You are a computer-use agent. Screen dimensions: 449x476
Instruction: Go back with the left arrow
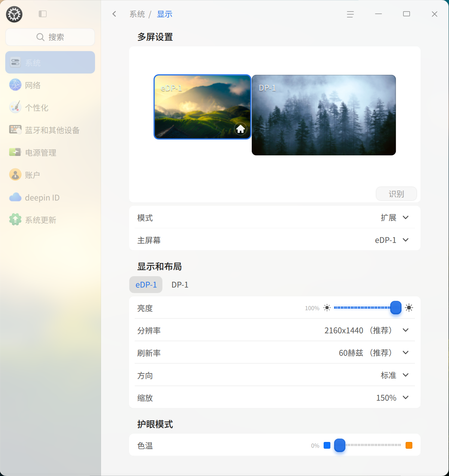[x=114, y=14]
